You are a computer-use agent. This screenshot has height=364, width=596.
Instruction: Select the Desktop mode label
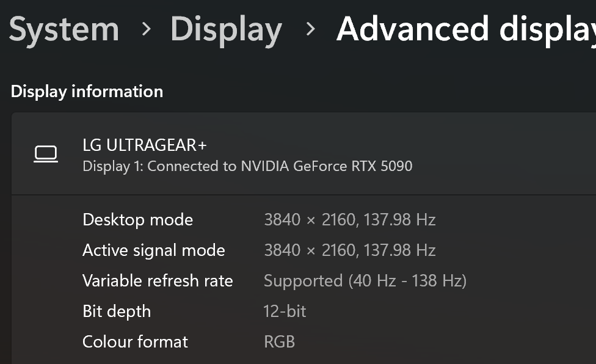point(137,220)
